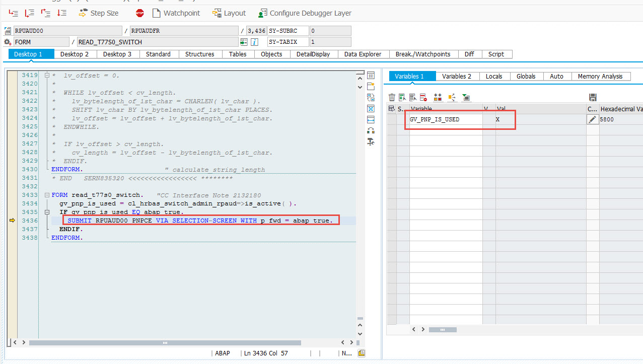Select the Globals tab
Image resolution: width=643 pixels, height=364 pixels.
pyautogui.click(x=526, y=76)
